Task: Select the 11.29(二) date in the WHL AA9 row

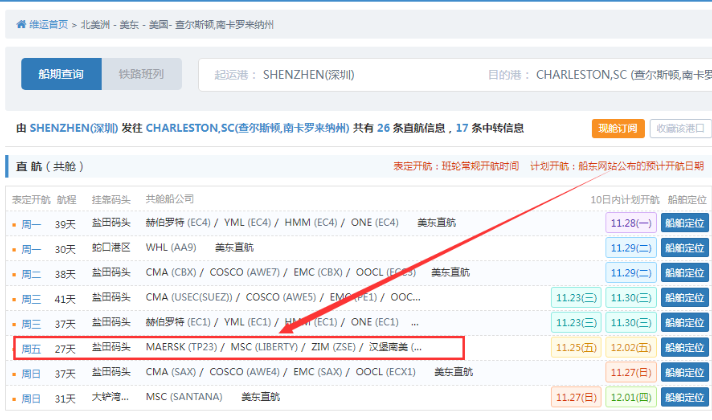Action: point(631,248)
